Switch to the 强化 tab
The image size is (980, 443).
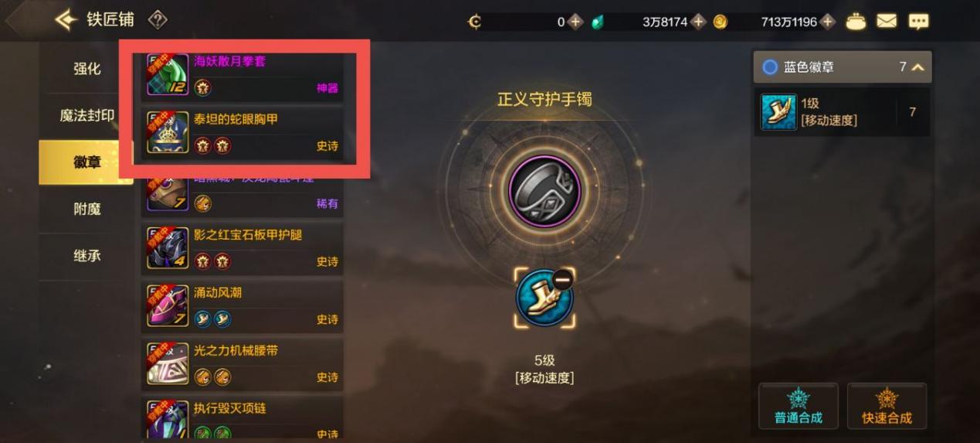(x=86, y=69)
